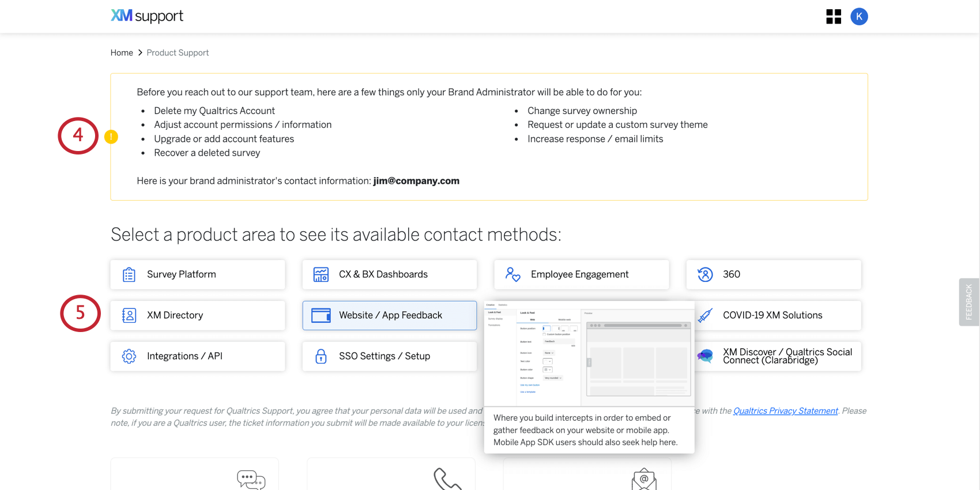The height and width of the screenshot is (490, 980).
Task: Click the jim@company.com administrator email
Action: 416,181
